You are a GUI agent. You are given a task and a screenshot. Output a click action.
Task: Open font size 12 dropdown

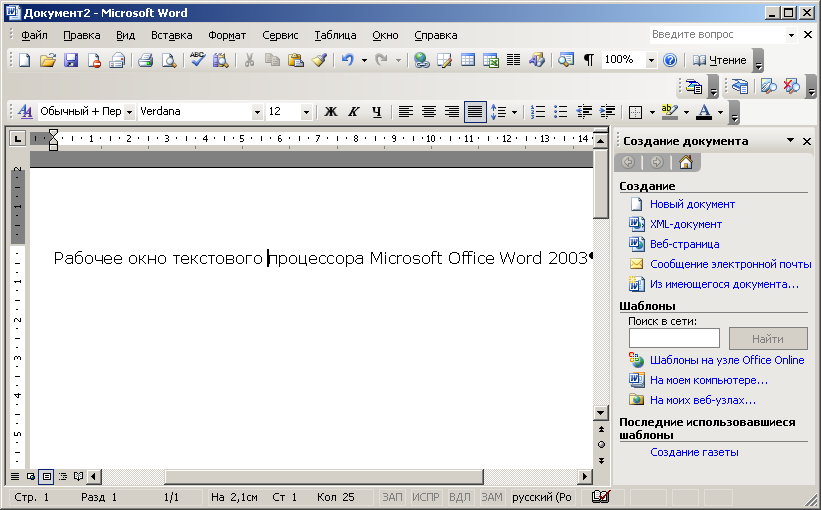point(306,112)
